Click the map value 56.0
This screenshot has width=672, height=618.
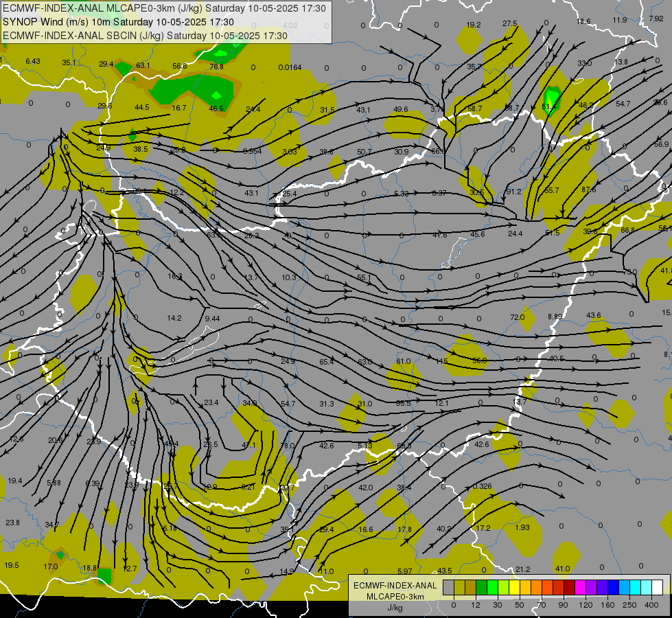(x=480, y=360)
